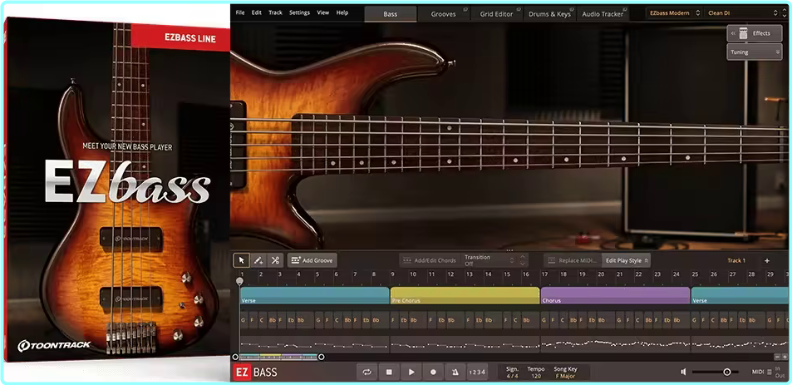Adjust the master volume slider knob
The image size is (792, 385).
pos(727,372)
